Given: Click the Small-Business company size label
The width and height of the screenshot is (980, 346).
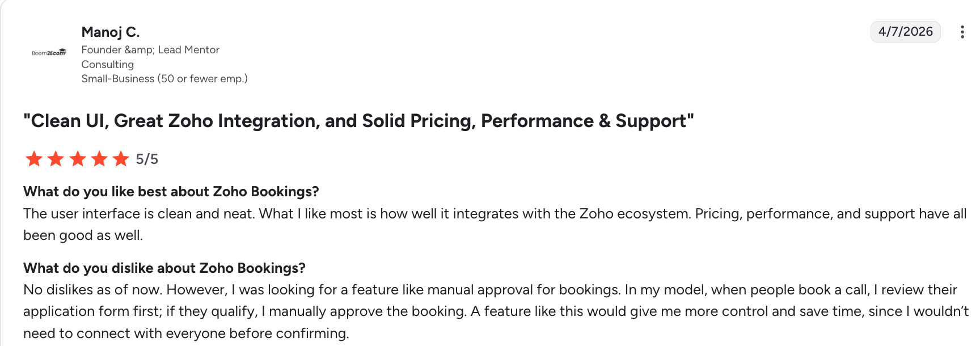Looking at the screenshot, I should tap(165, 78).
